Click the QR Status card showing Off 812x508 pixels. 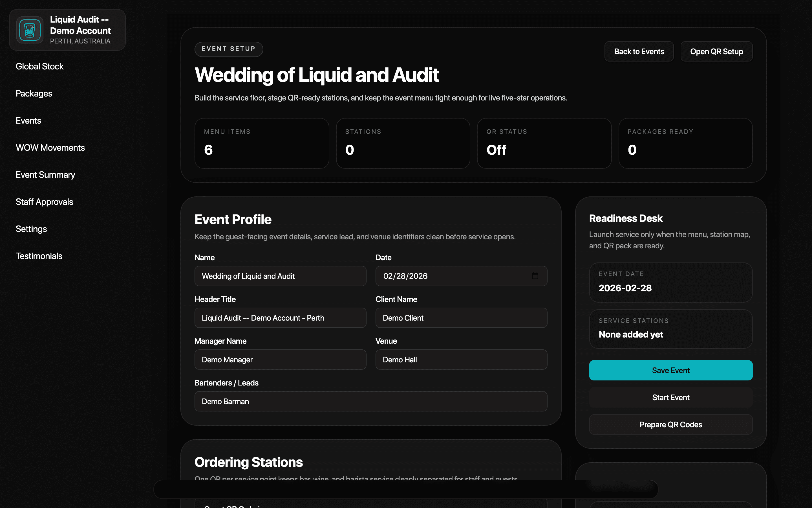click(544, 143)
